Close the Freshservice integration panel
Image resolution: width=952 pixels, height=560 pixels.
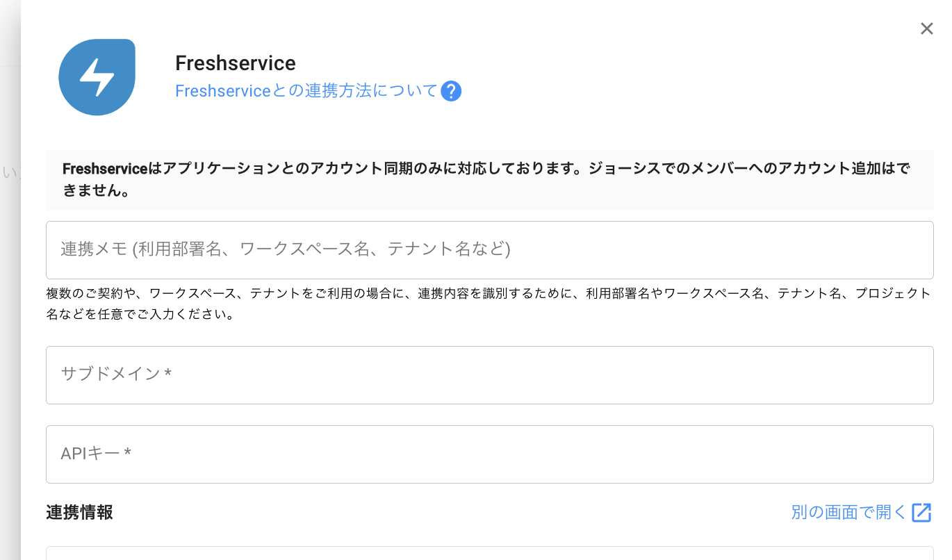pyautogui.click(x=926, y=28)
